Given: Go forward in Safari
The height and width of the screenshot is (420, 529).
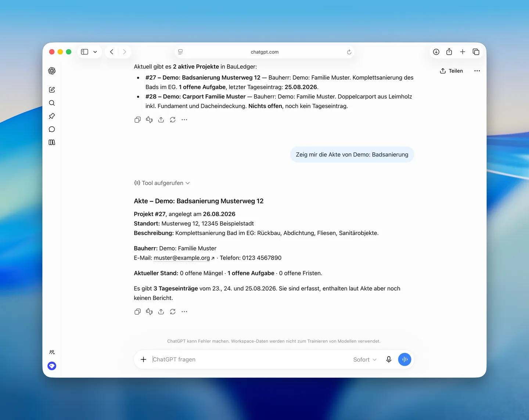Looking at the screenshot, I should (125, 52).
